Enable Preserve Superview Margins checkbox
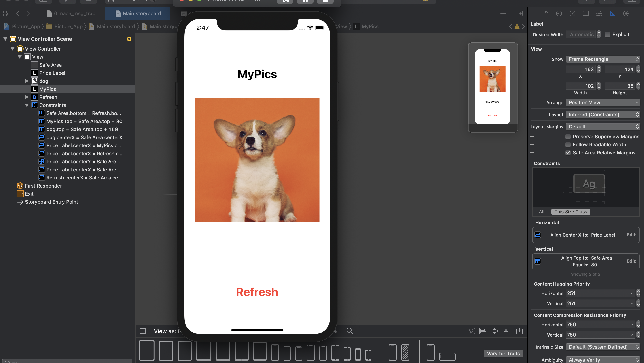 coord(568,137)
